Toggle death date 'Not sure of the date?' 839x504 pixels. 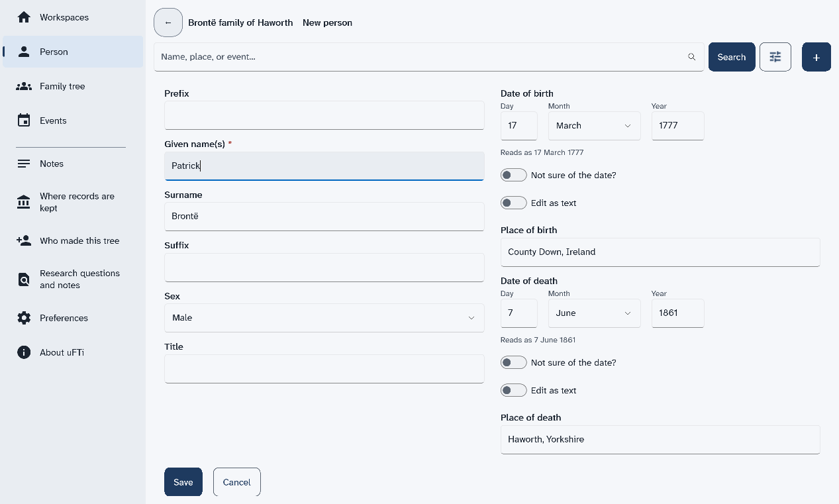tap(514, 362)
